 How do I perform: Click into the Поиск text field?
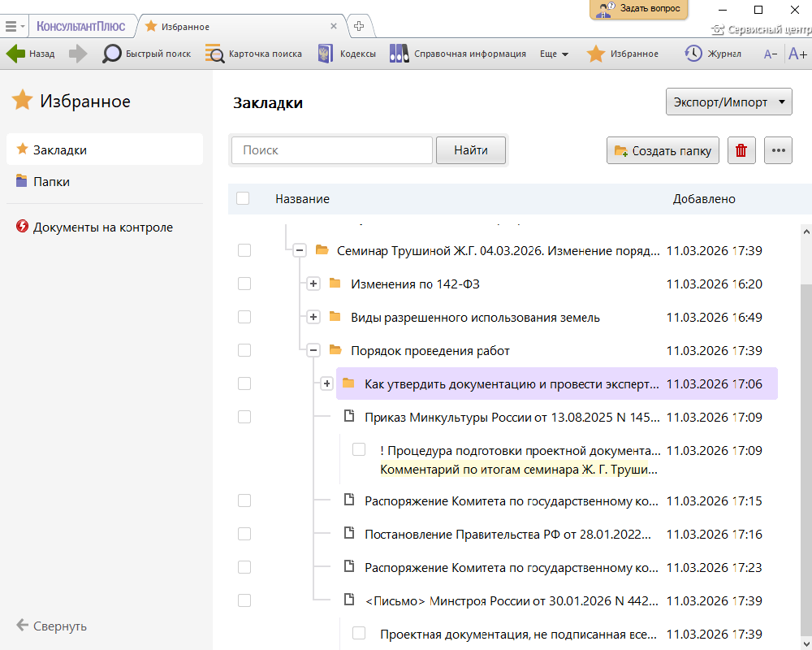click(331, 150)
